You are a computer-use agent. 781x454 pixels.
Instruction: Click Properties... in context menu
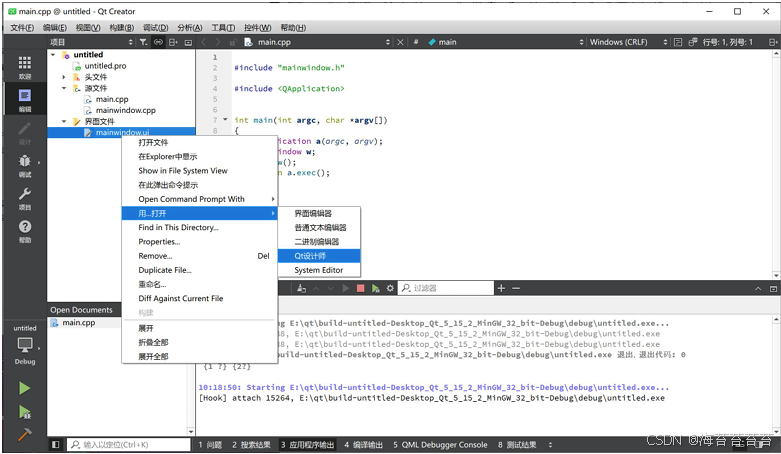199,242
